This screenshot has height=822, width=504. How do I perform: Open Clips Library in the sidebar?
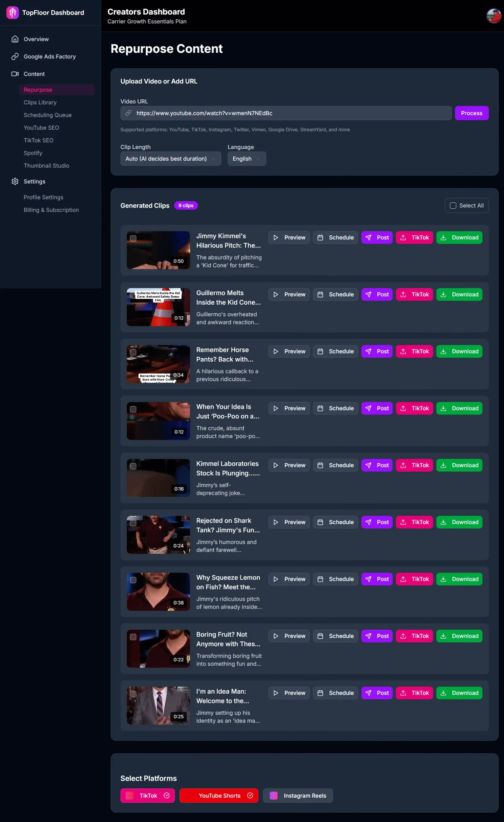pos(40,102)
